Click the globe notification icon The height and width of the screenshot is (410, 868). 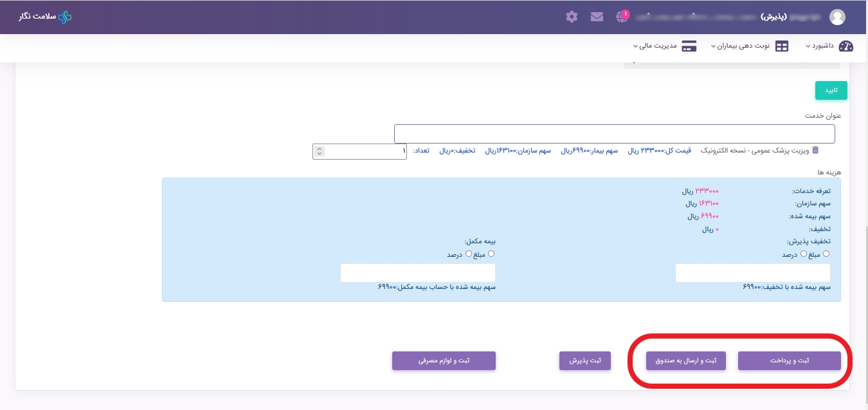coord(622,17)
